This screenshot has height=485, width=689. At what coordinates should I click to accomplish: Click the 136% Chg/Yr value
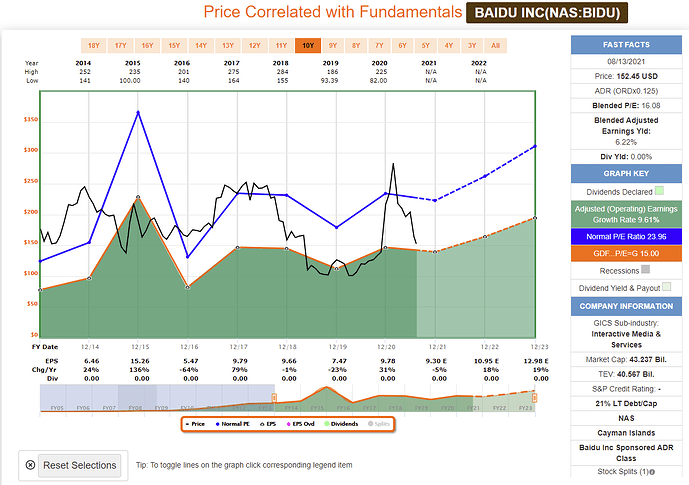[140, 370]
